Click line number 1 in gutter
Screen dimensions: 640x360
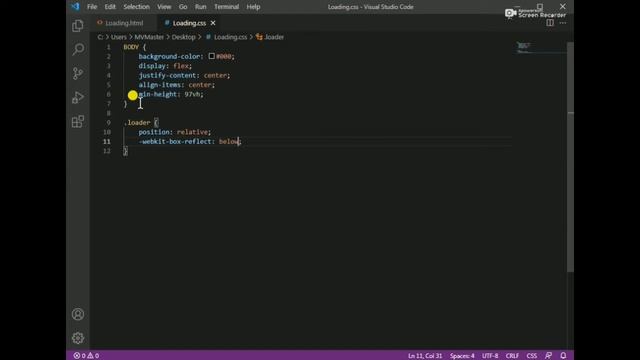tap(109, 47)
